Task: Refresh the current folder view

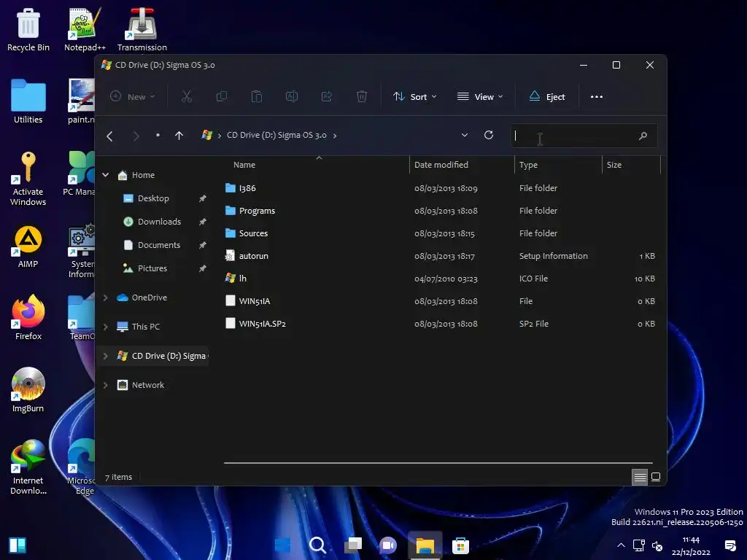Action: 488,135
